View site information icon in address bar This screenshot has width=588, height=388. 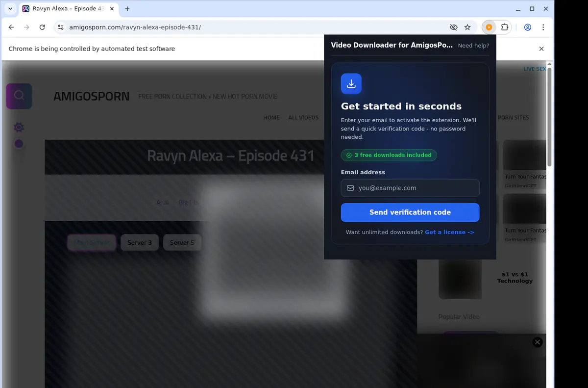61,27
